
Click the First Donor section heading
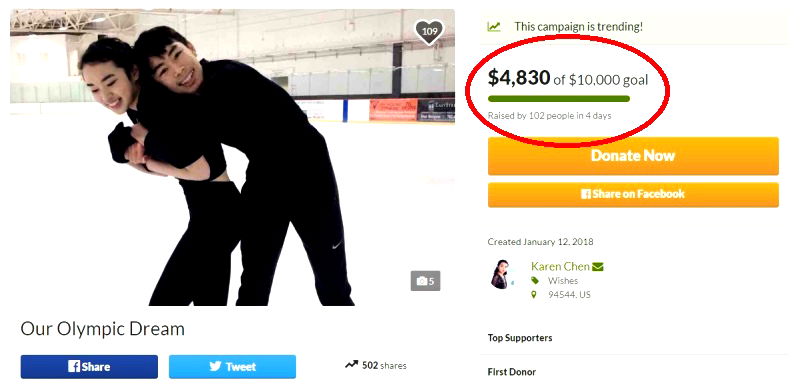512,372
